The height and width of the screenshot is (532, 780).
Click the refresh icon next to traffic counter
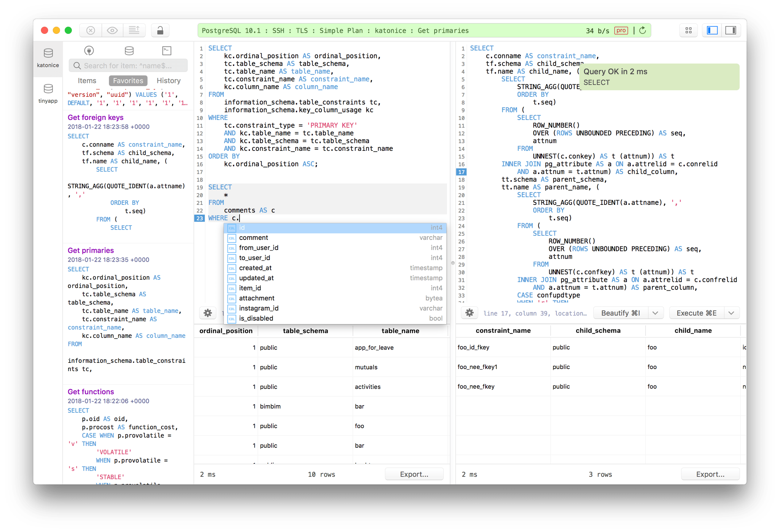pyautogui.click(x=643, y=30)
